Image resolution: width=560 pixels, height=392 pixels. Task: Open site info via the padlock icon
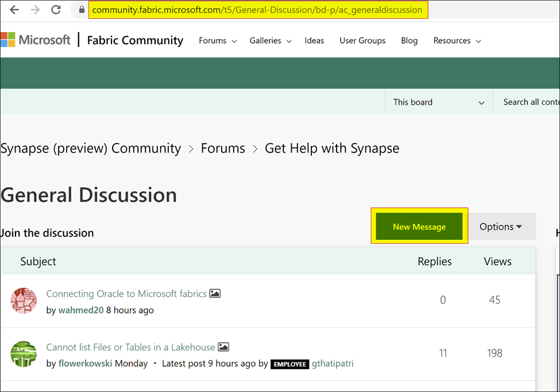(x=80, y=9)
